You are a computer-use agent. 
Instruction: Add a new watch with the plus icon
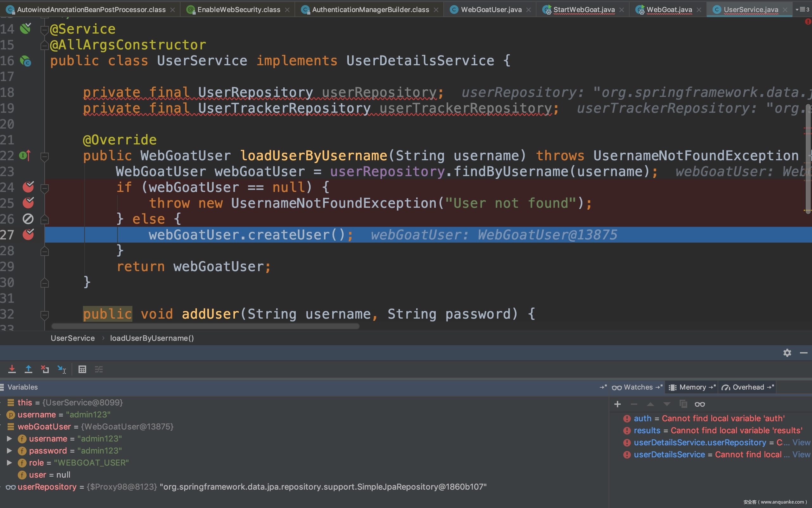tap(618, 404)
